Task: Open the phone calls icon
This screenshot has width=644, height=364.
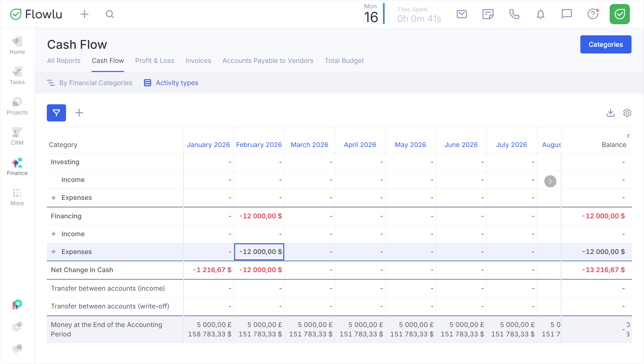Action: tap(514, 14)
